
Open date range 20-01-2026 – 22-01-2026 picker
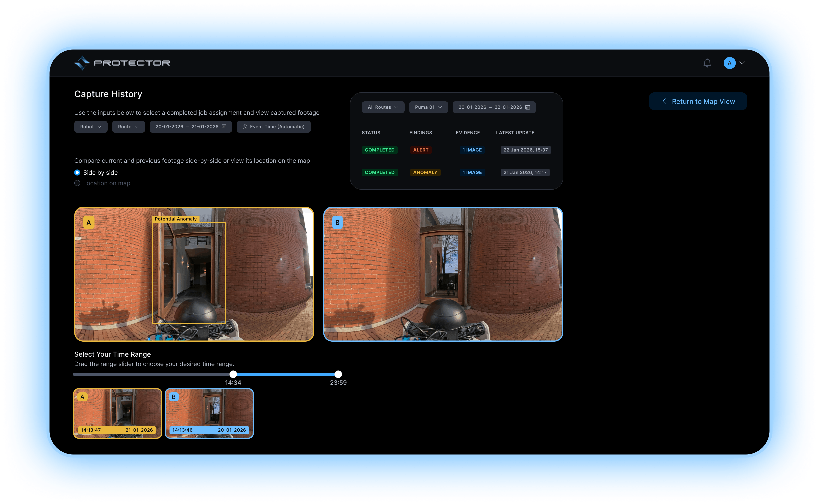pos(494,107)
